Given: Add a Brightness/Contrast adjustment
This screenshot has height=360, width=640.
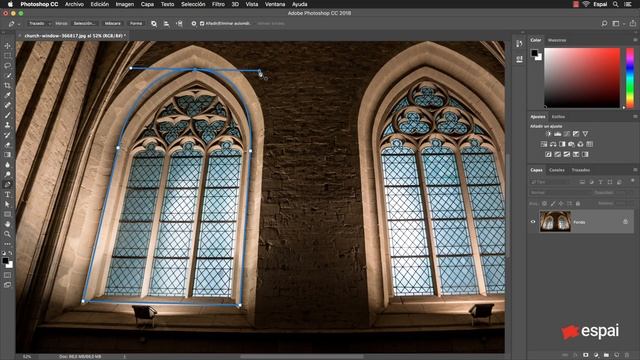Looking at the screenshot, I should tap(548, 134).
